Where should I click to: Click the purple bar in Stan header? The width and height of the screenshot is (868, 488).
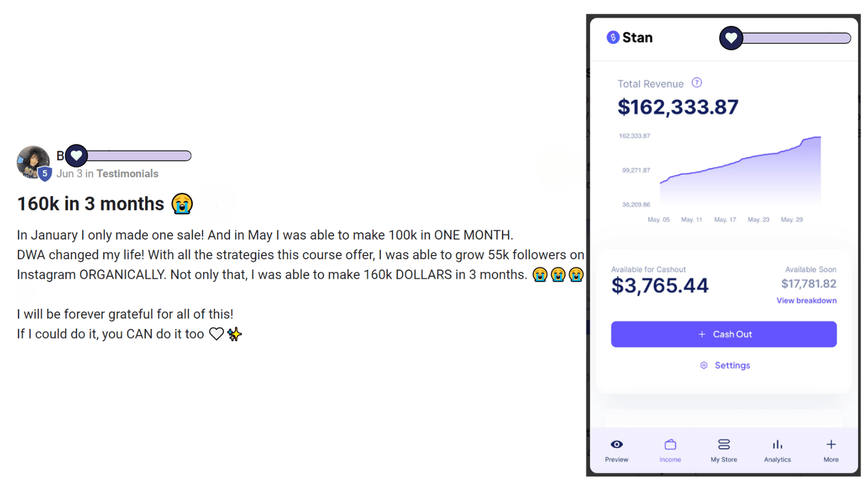tap(796, 38)
